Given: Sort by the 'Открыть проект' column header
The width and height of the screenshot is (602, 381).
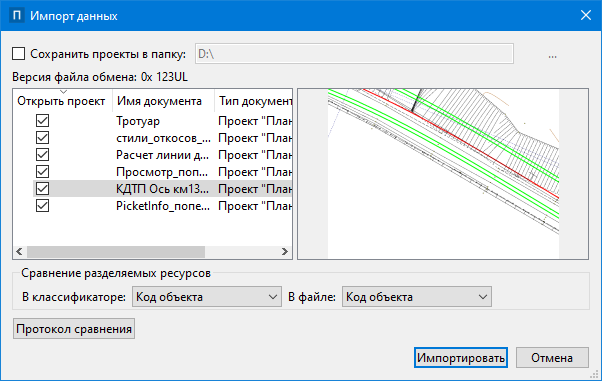Looking at the screenshot, I should click(63, 101).
